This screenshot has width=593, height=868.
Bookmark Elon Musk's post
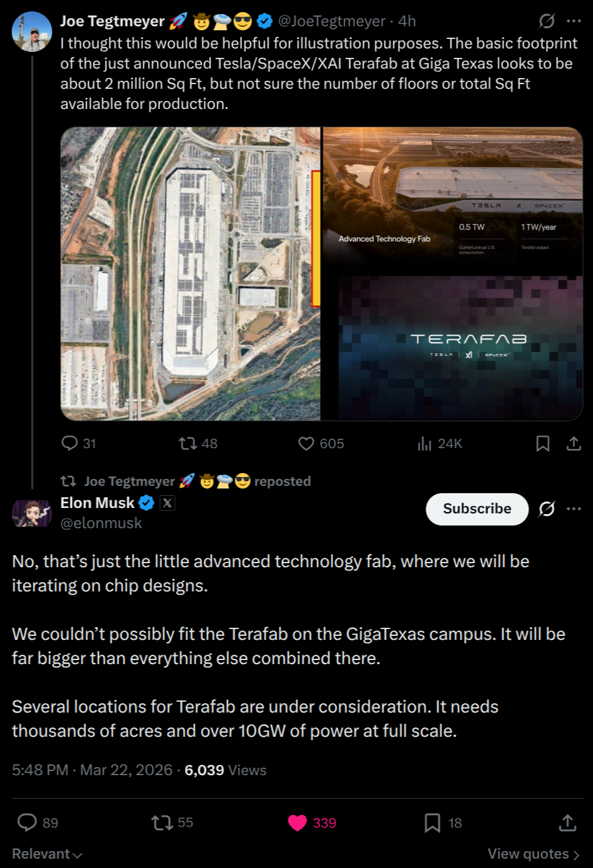[x=432, y=822]
